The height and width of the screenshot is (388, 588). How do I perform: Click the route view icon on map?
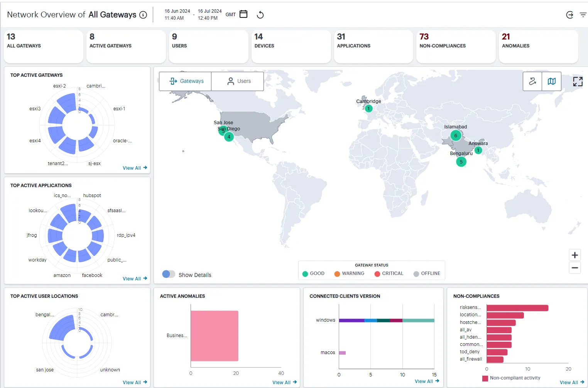532,81
